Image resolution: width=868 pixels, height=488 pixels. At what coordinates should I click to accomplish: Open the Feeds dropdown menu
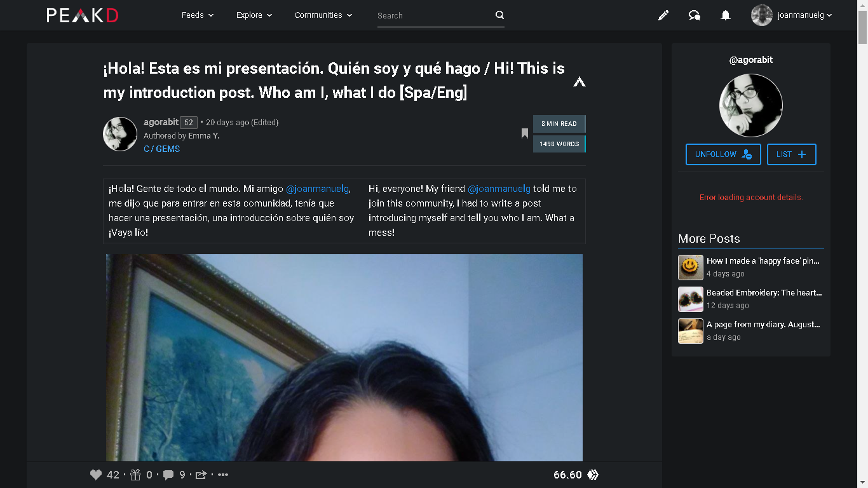(198, 15)
